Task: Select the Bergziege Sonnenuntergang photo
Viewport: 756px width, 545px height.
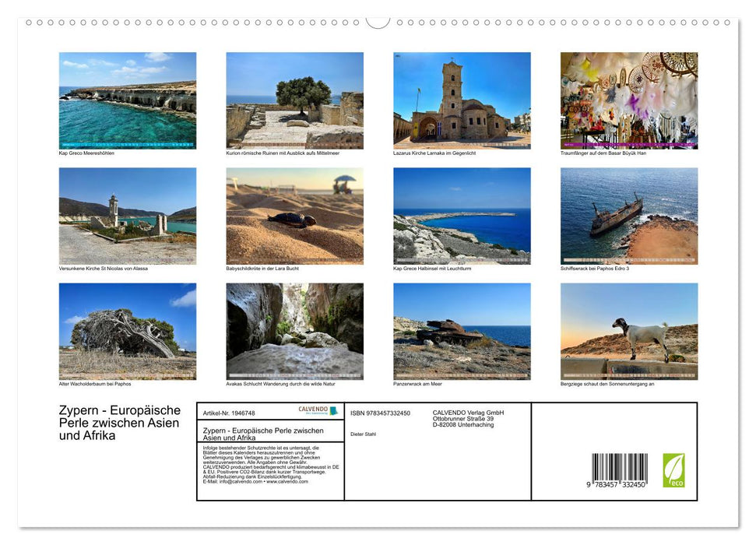Action: tap(629, 331)
